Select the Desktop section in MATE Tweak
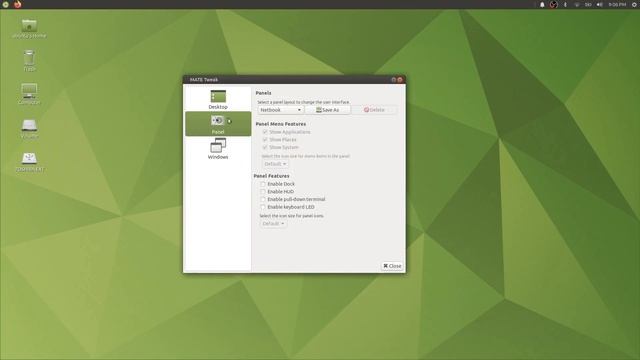Image resolution: width=640 pixels, height=360 pixels. click(218, 100)
